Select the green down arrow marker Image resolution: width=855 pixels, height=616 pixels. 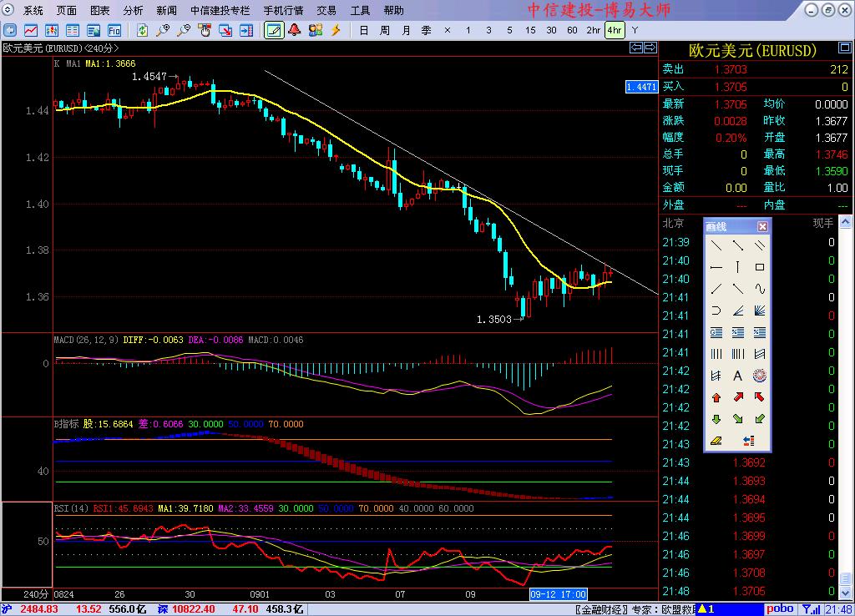point(716,419)
